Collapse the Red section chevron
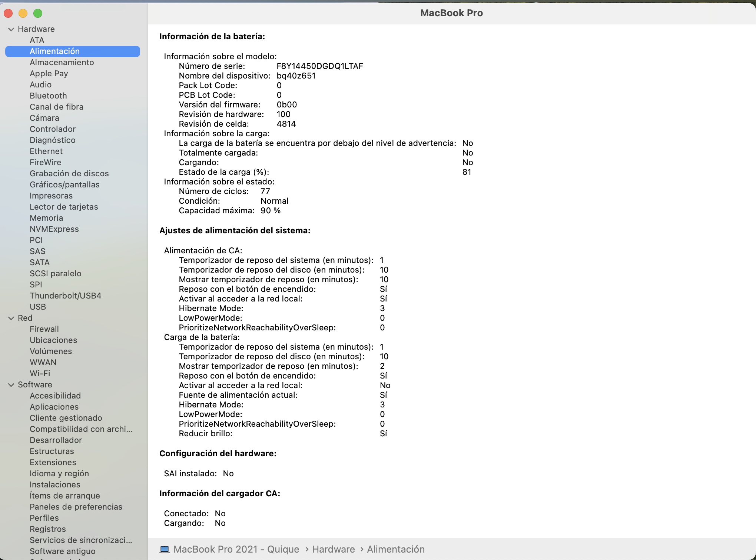 point(11,318)
